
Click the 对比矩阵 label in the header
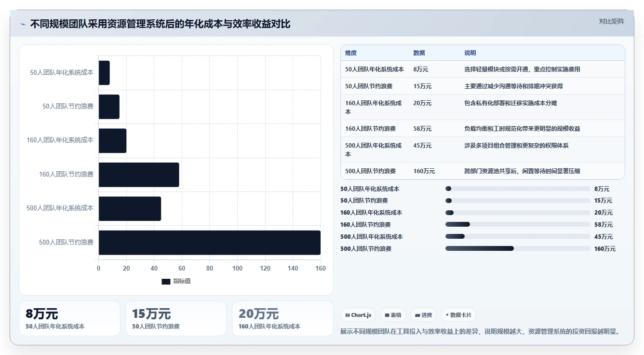click(612, 21)
